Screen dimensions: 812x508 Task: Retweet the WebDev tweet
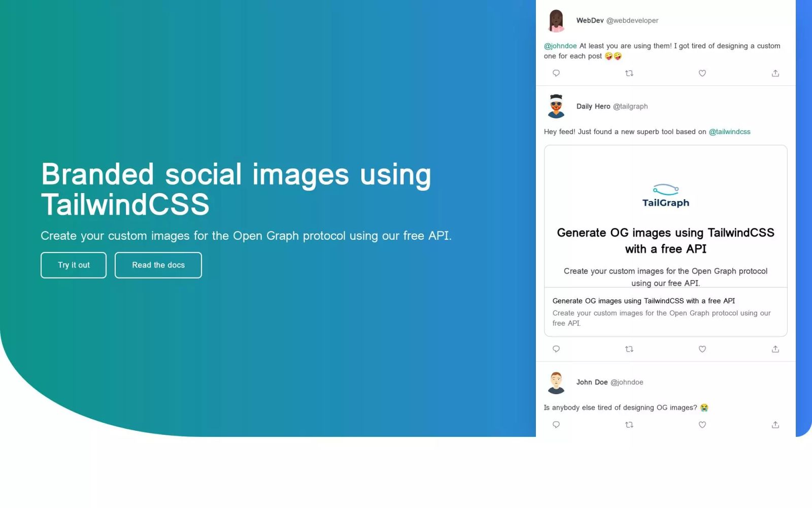pos(629,73)
